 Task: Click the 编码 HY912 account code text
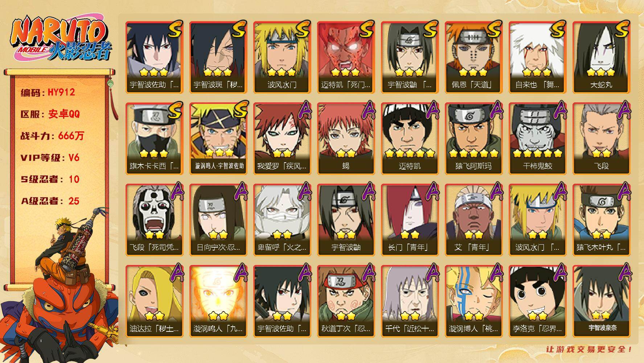click(48, 92)
